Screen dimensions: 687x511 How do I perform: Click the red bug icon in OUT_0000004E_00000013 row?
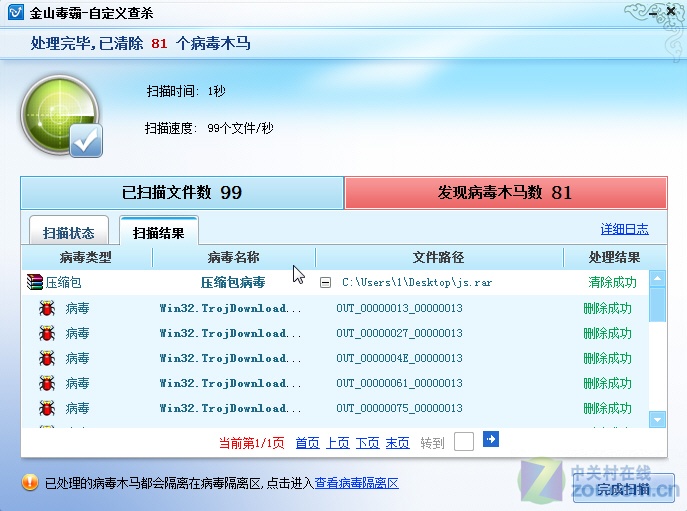coord(47,358)
